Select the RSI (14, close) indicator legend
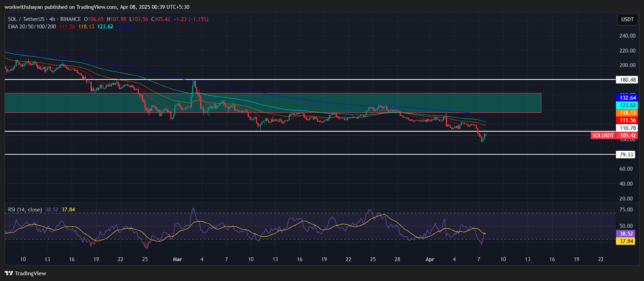 click(25, 209)
